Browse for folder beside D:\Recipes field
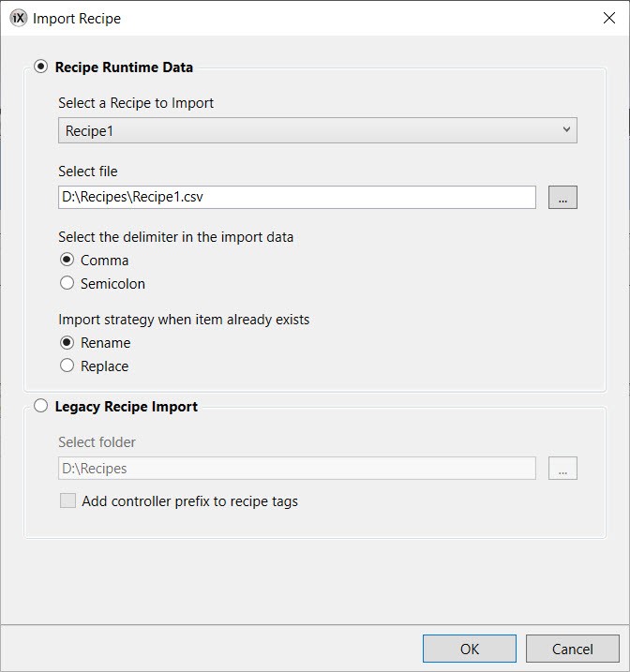630x672 pixels. [x=562, y=468]
